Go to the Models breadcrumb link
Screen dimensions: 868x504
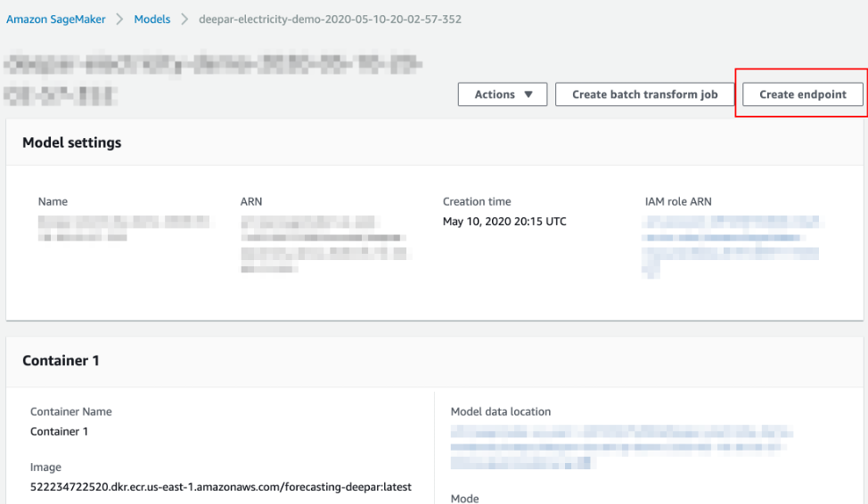coord(152,20)
